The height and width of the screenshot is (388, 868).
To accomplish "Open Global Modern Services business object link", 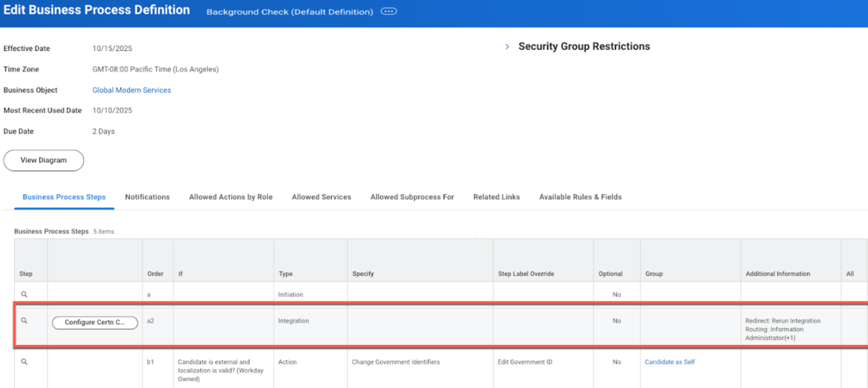I will (x=132, y=90).
